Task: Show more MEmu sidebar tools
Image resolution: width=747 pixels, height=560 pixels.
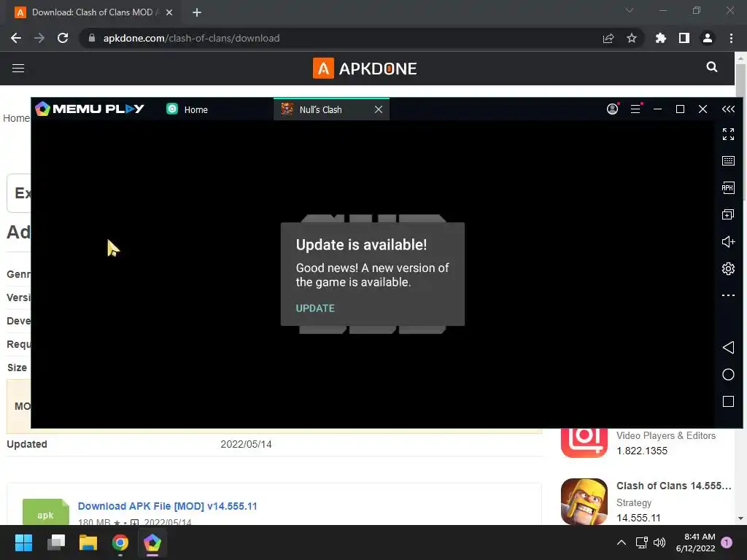Action: coord(728,295)
